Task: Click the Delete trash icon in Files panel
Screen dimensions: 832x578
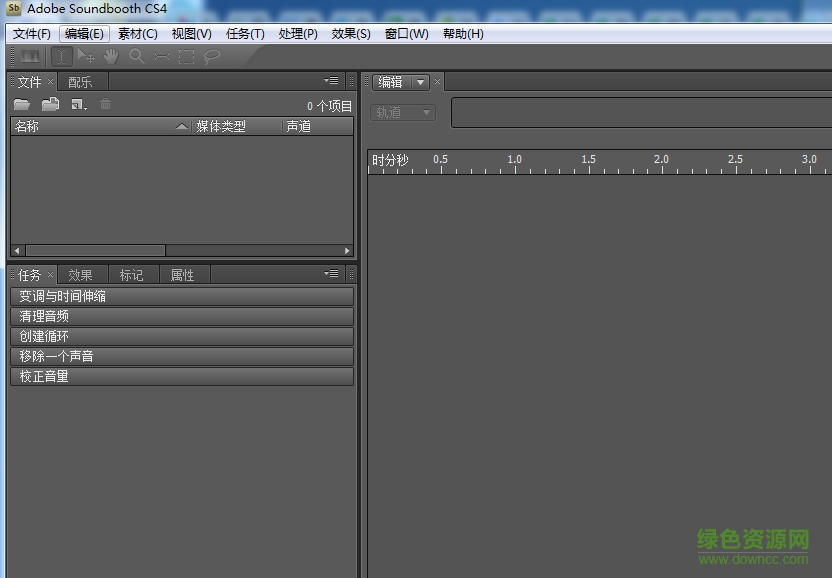Action: point(105,103)
